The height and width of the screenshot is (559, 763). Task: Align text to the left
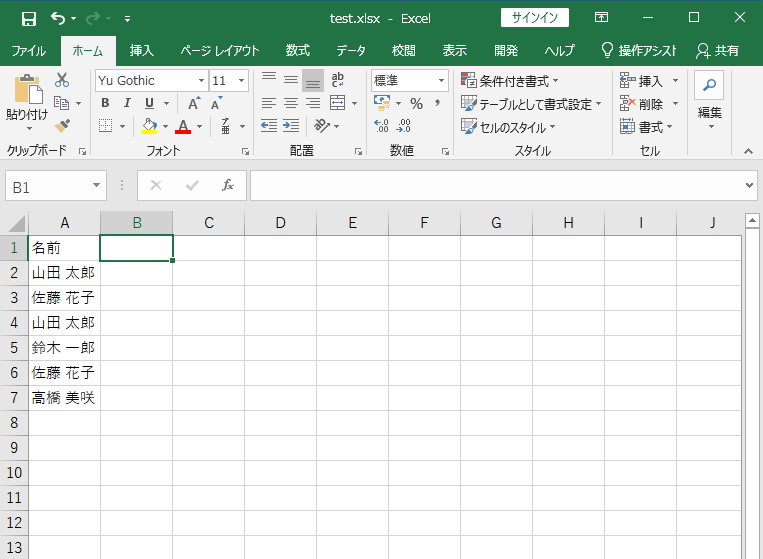(x=269, y=103)
